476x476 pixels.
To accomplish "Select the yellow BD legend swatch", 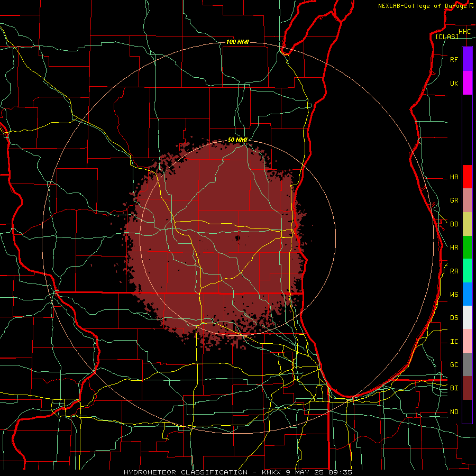I will click(x=467, y=224).
